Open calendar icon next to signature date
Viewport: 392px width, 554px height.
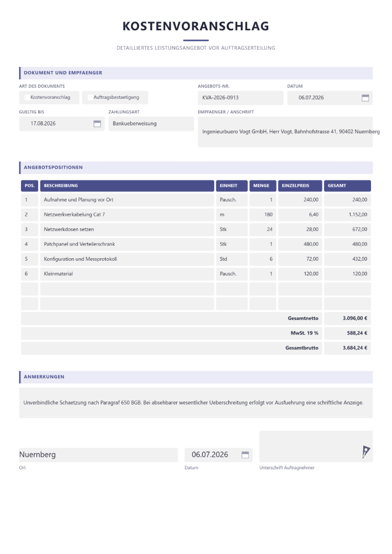[245, 455]
